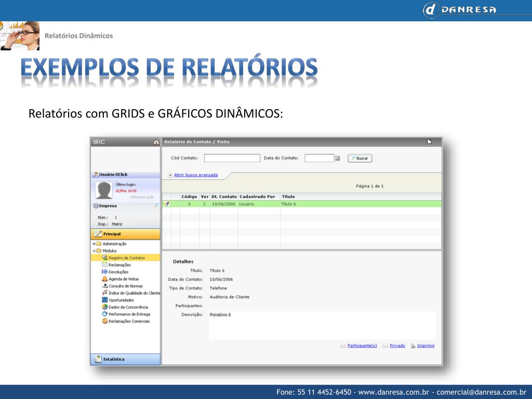
Task: Open the Principal panel tab
Action: [125, 234]
